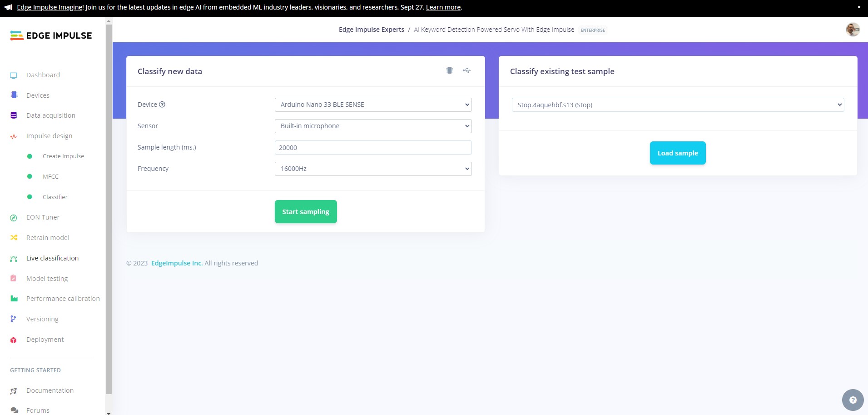Image resolution: width=868 pixels, height=415 pixels.
Task: Open Create impulse page
Action: coord(63,156)
